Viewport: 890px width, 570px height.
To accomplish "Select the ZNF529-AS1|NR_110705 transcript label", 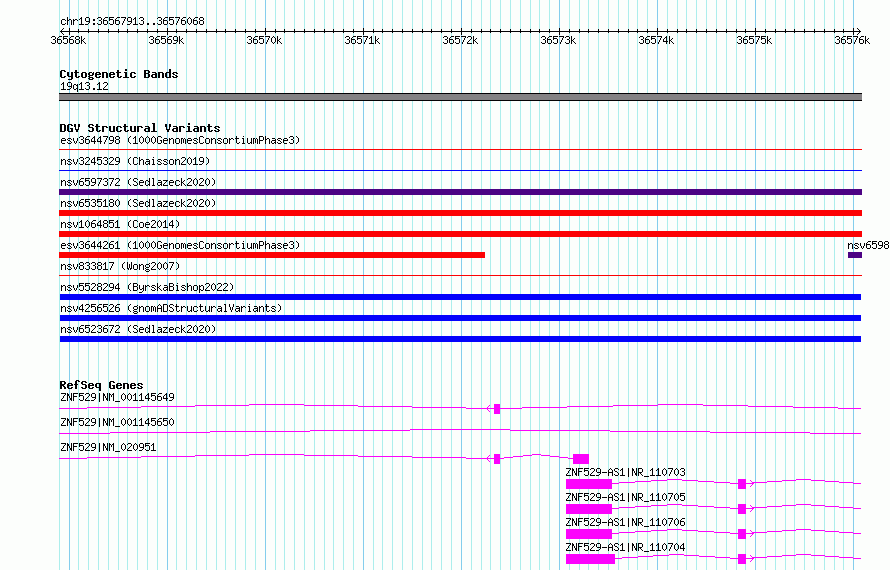I will point(625,497).
